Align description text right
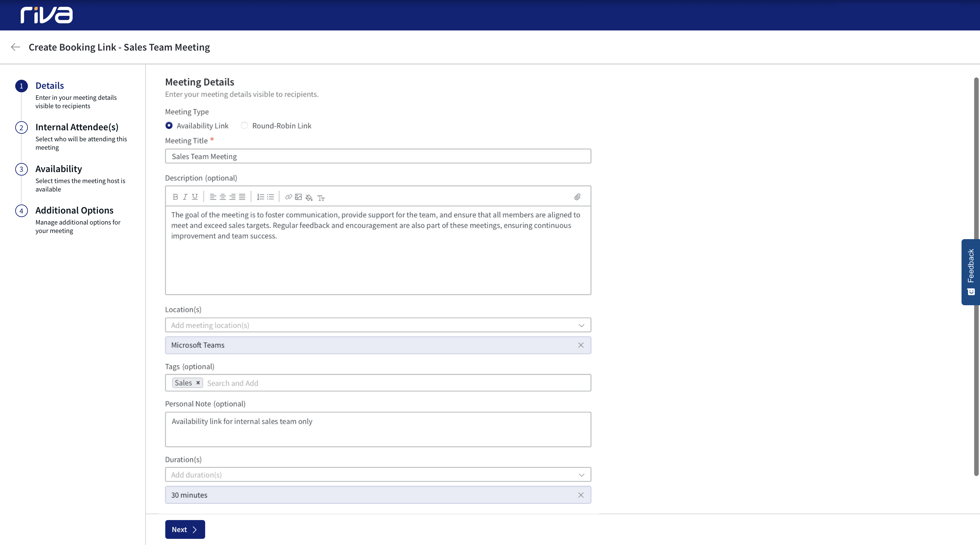This screenshot has width=980, height=545. coord(232,197)
